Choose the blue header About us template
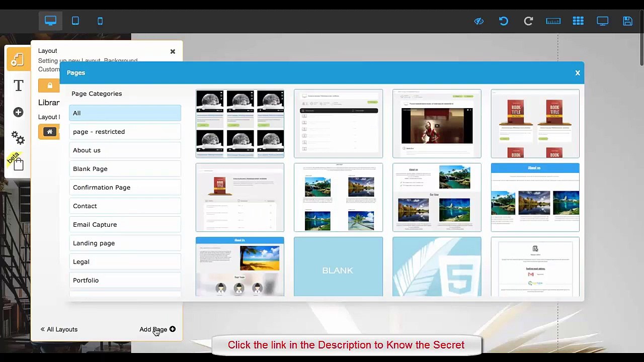 pos(535,197)
